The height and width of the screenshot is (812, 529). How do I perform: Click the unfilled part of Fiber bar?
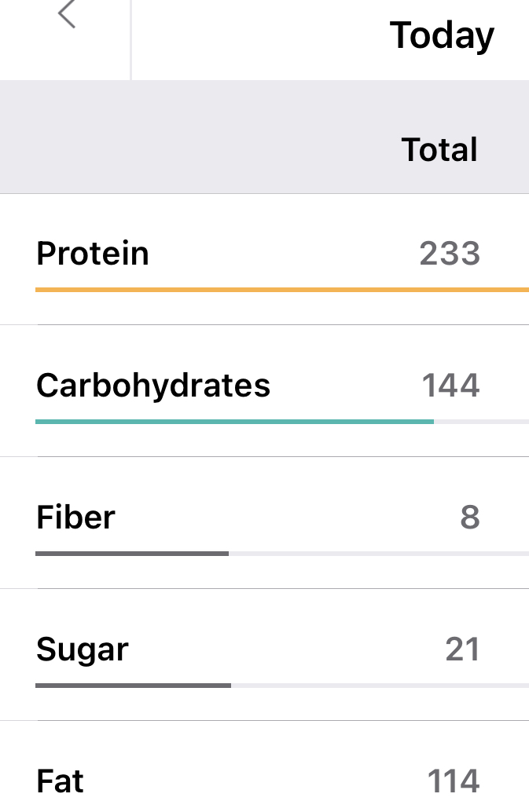point(379,554)
